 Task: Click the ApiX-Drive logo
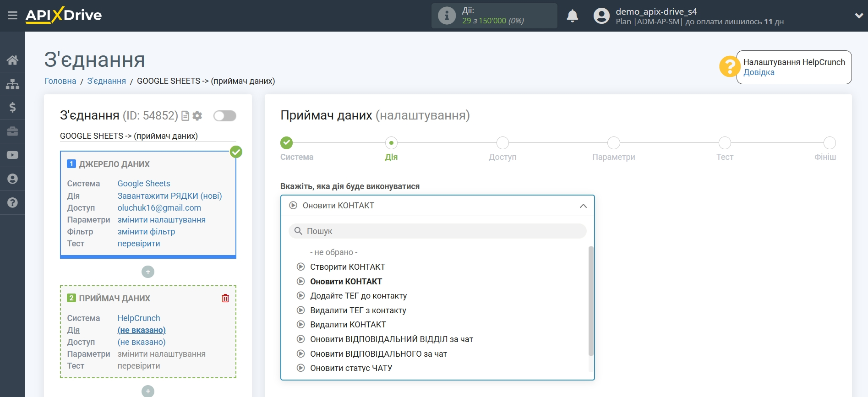point(64,15)
